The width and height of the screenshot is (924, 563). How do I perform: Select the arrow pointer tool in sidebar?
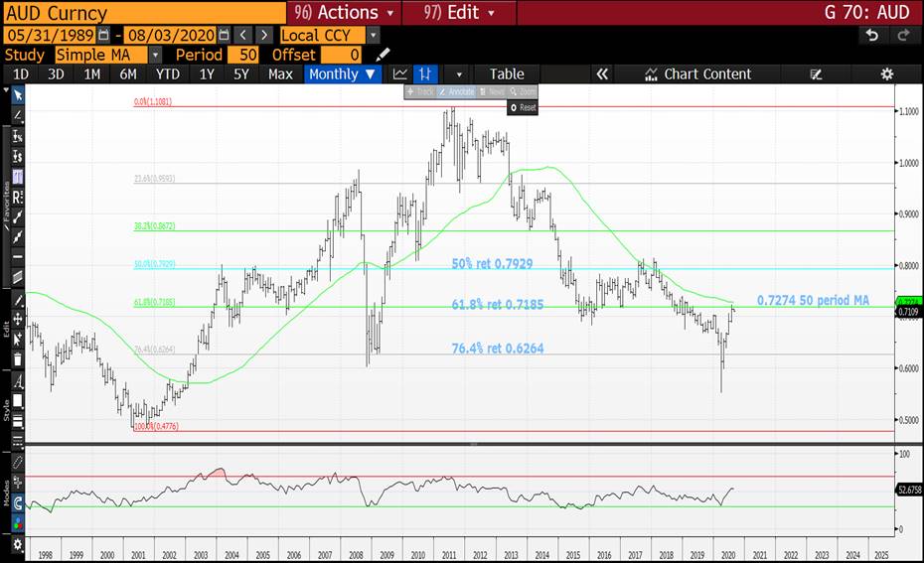(x=17, y=95)
